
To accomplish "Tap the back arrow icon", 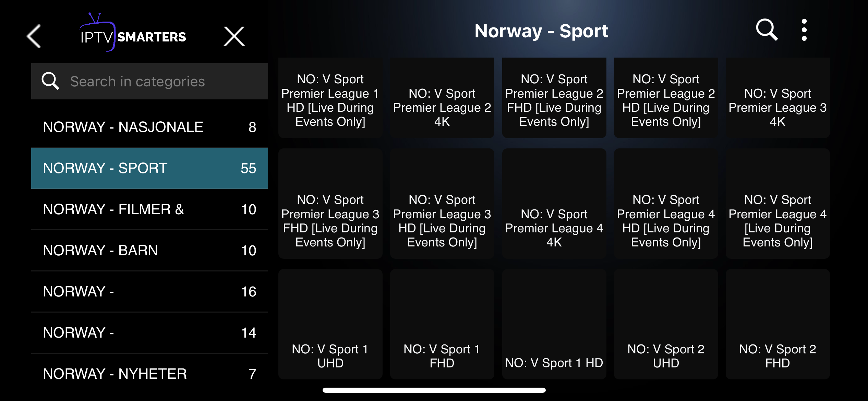I will [34, 36].
